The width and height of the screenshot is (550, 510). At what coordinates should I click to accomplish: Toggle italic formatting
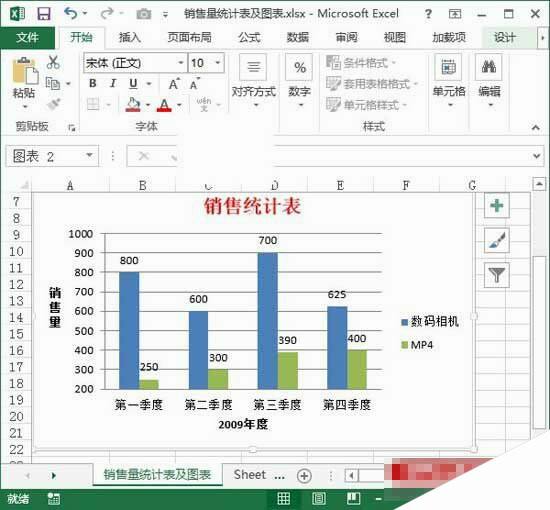point(113,83)
